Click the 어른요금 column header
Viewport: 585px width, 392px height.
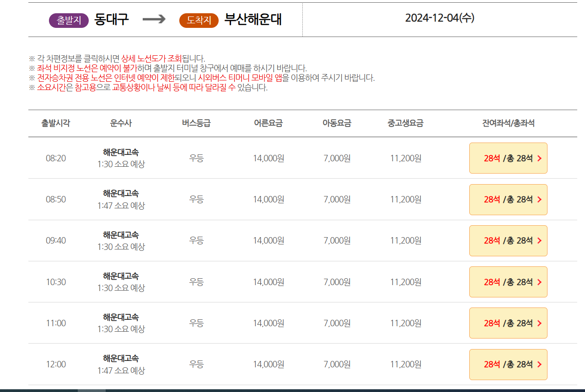[x=268, y=123]
